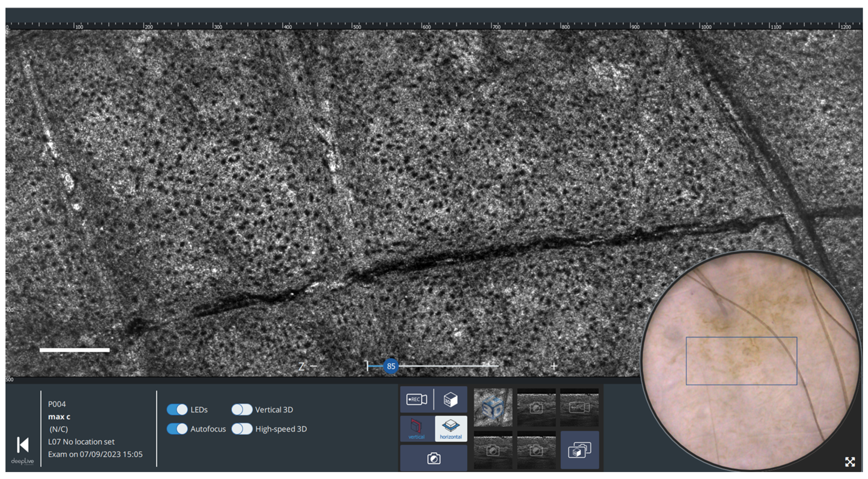Open bottom-left snapshot thumbnail
The height and width of the screenshot is (479, 868).
493,450
